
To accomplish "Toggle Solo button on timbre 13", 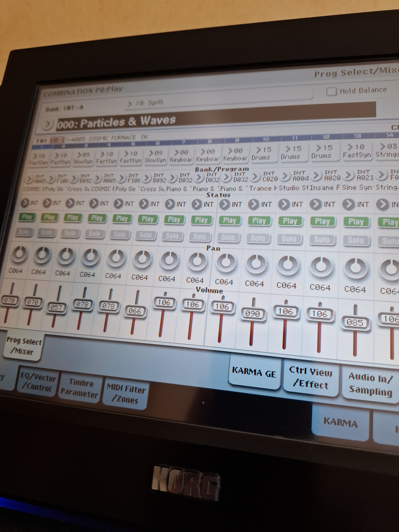I will pos(356,240).
